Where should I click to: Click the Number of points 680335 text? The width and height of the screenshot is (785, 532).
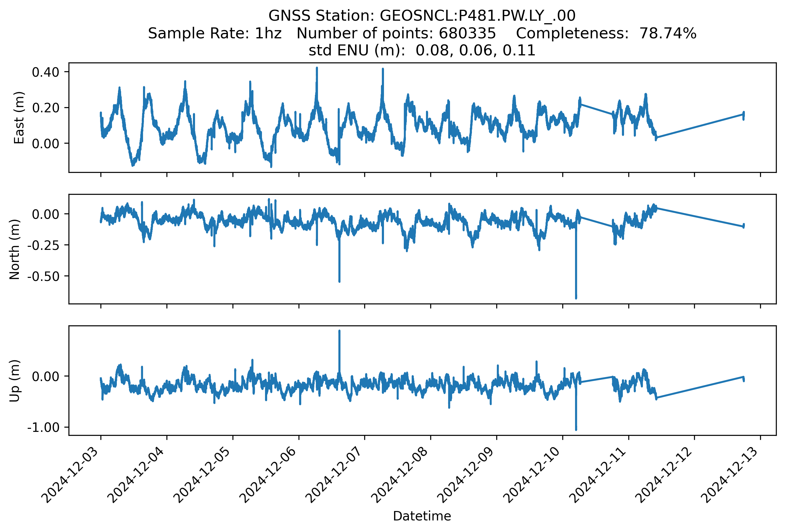click(x=396, y=33)
